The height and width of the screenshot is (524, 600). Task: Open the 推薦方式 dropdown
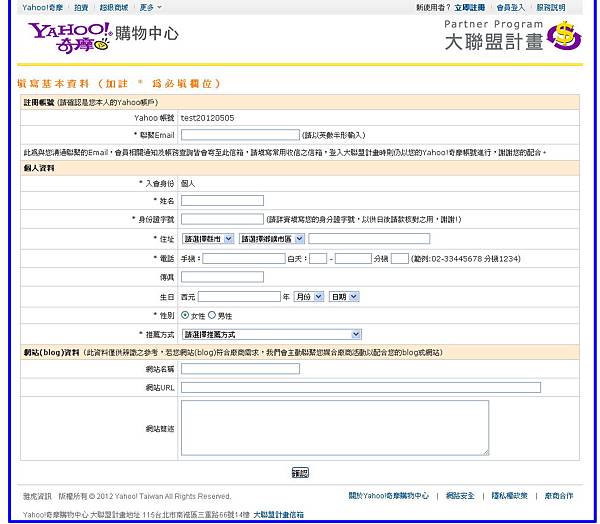(x=272, y=335)
